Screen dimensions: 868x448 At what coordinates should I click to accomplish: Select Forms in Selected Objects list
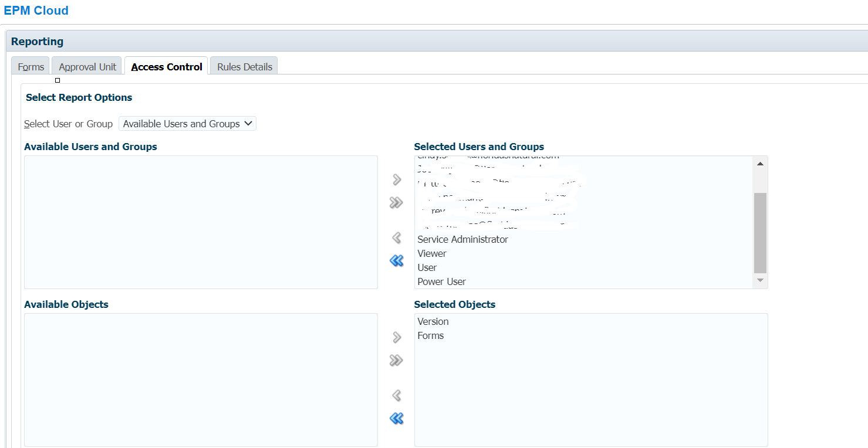pos(431,335)
